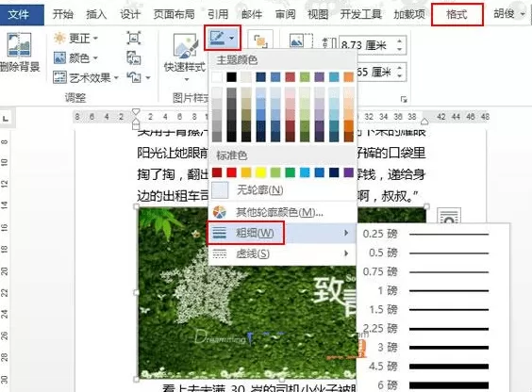The height and width of the screenshot is (392, 532).
Task: Open the 视图 tab
Action: click(x=318, y=14)
